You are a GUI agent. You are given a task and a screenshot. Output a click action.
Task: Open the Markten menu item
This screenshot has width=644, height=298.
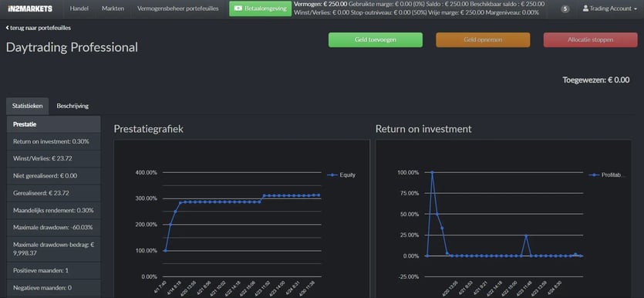113,8
